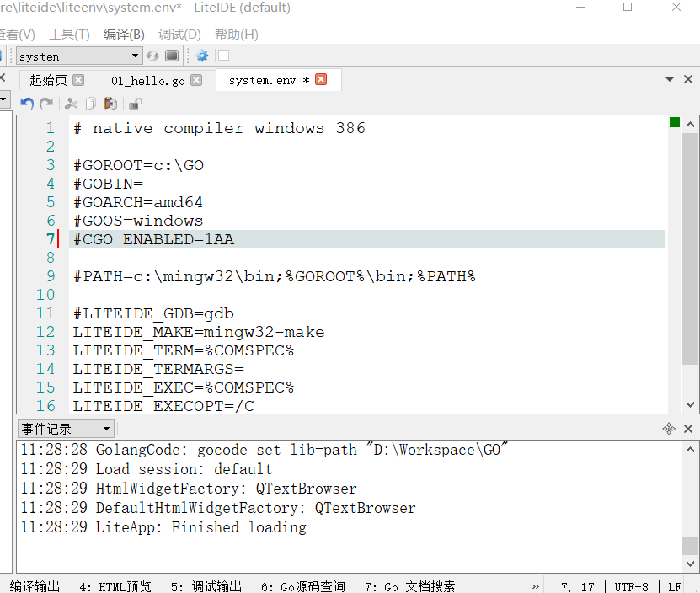
Task: Click the edit environment file icon
Action: point(172,56)
